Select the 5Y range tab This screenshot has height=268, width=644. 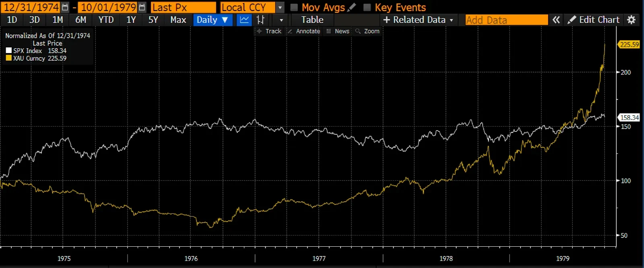click(153, 20)
